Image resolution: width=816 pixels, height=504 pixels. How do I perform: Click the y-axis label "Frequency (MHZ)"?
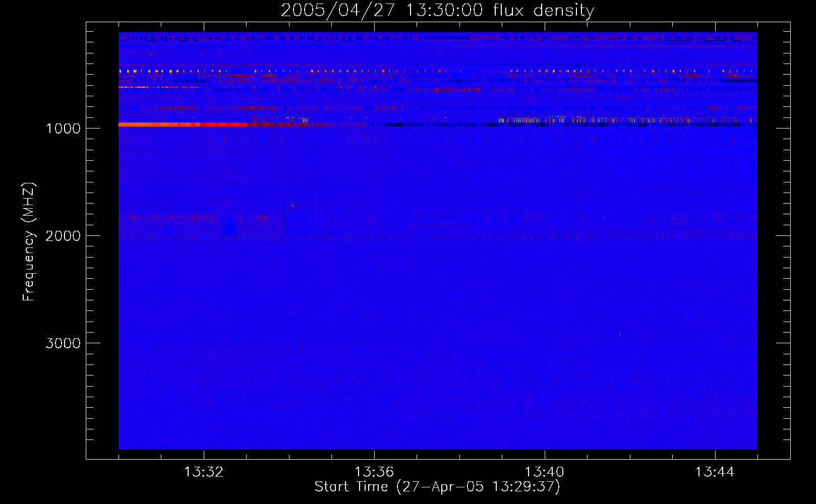pos(29,242)
